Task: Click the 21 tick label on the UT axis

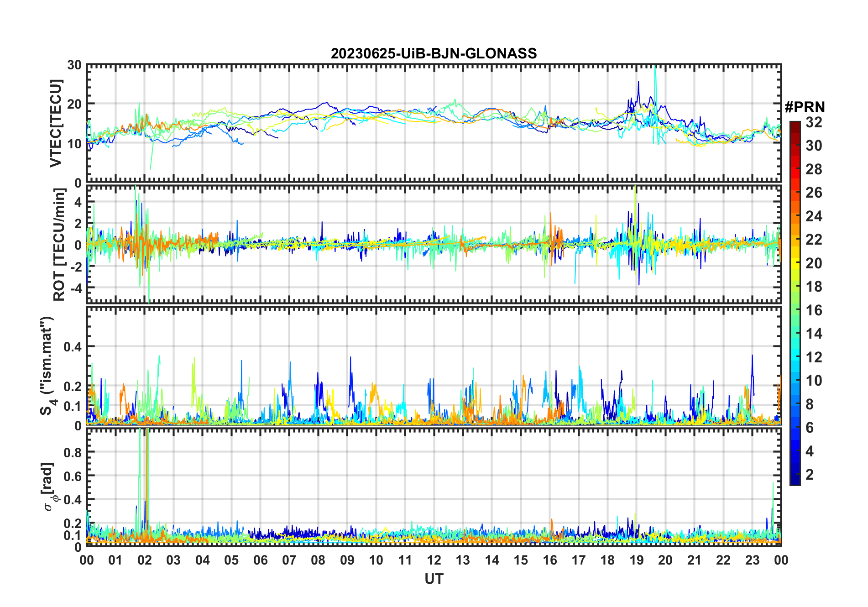Action: point(695,560)
